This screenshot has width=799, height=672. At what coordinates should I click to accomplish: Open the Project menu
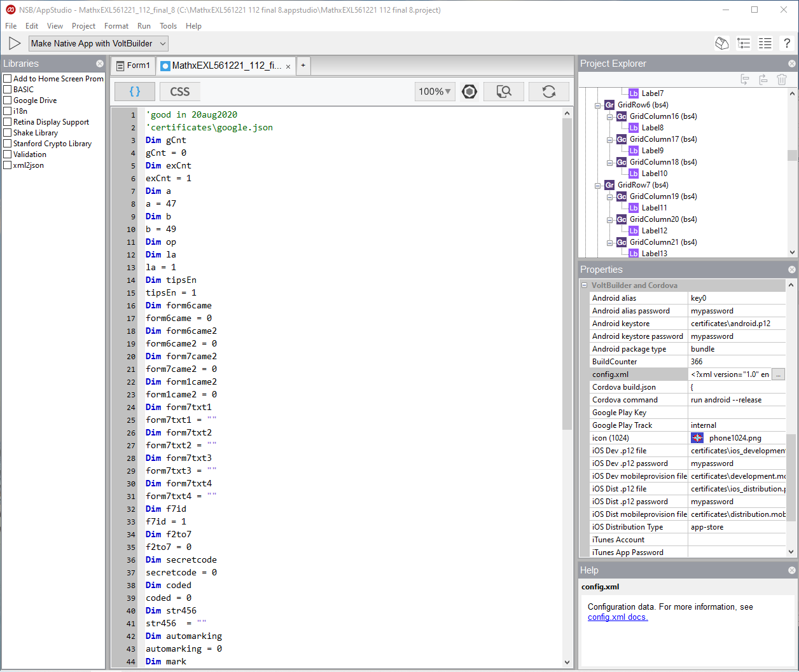click(83, 26)
